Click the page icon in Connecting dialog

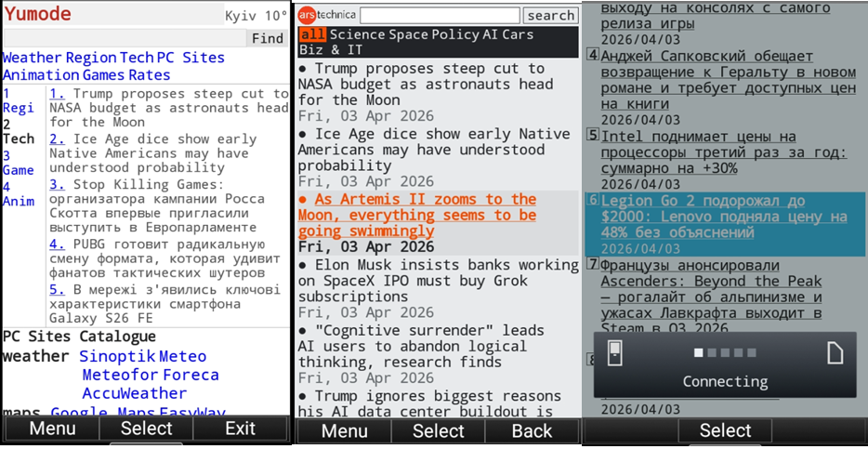835,352
